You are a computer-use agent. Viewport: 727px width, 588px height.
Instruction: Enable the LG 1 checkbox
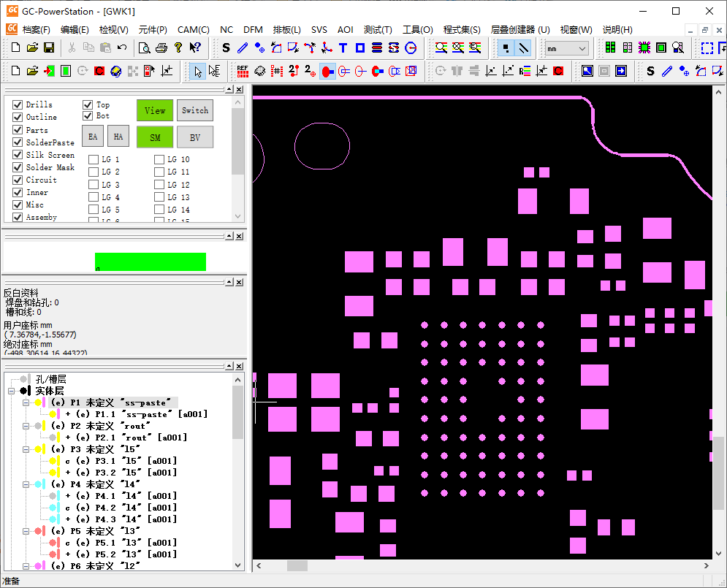(94, 159)
